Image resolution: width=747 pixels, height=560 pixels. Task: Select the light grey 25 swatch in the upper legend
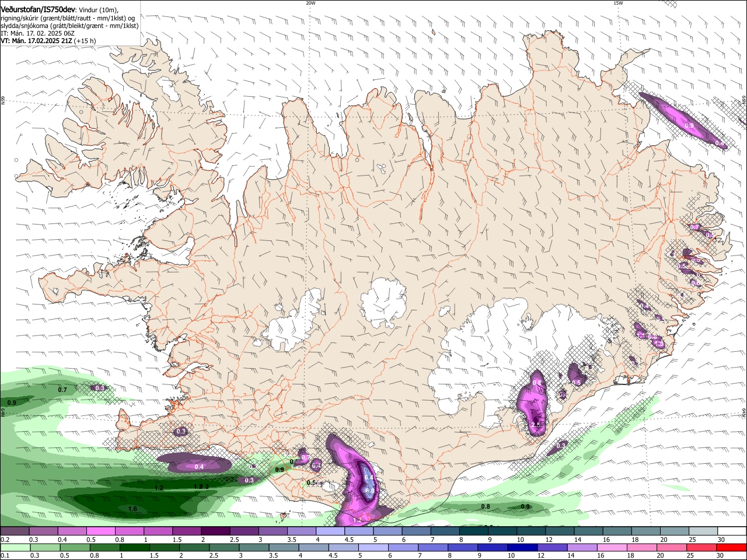(703, 531)
